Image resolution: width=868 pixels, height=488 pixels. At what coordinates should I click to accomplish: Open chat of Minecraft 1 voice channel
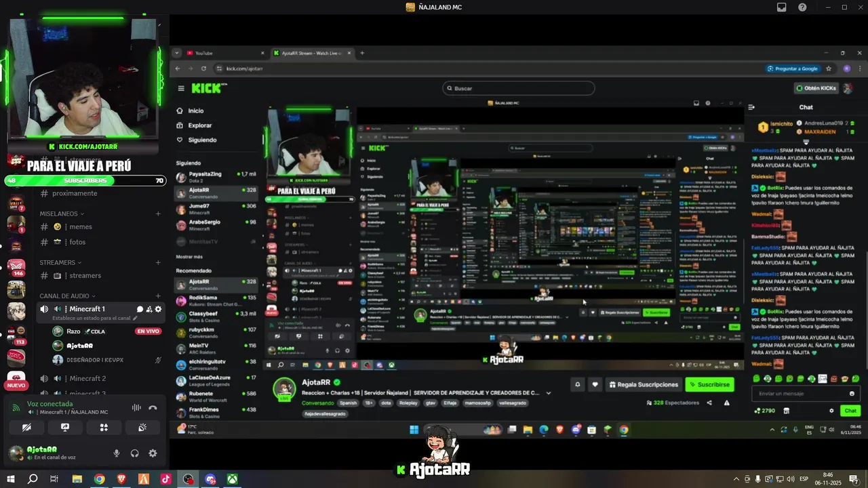coord(140,309)
